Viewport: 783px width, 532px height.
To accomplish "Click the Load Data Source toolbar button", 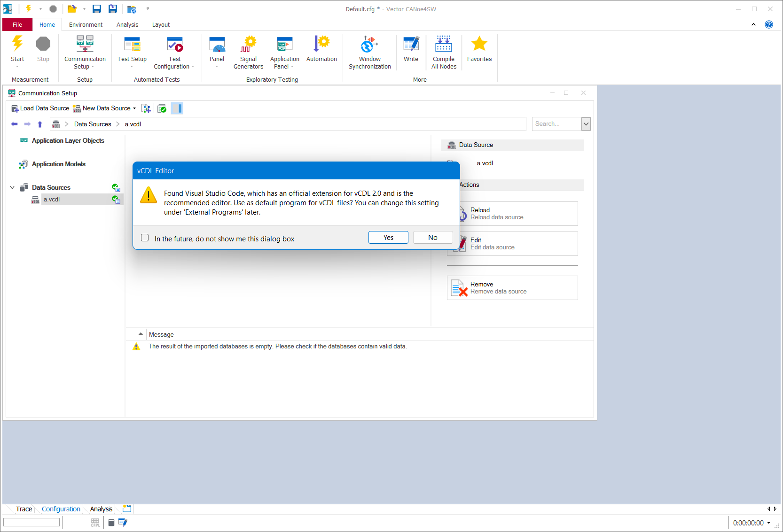I will pyautogui.click(x=40, y=108).
